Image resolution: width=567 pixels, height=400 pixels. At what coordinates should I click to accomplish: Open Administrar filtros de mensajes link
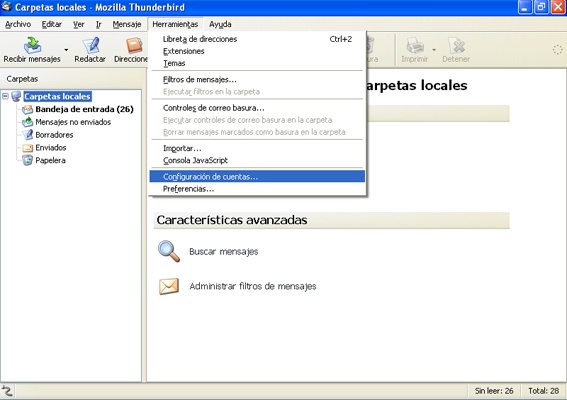[x=253, y=286]
